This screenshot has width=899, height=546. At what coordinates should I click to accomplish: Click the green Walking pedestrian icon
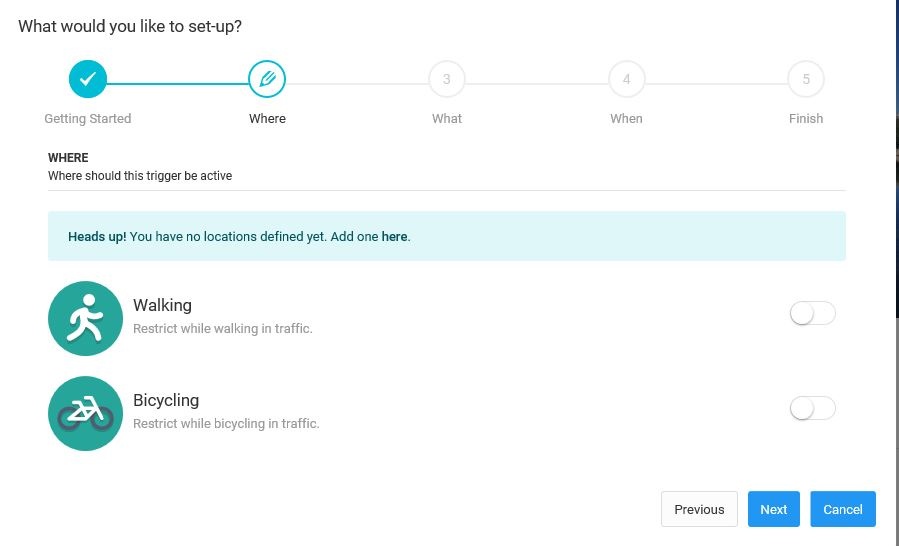85,318
